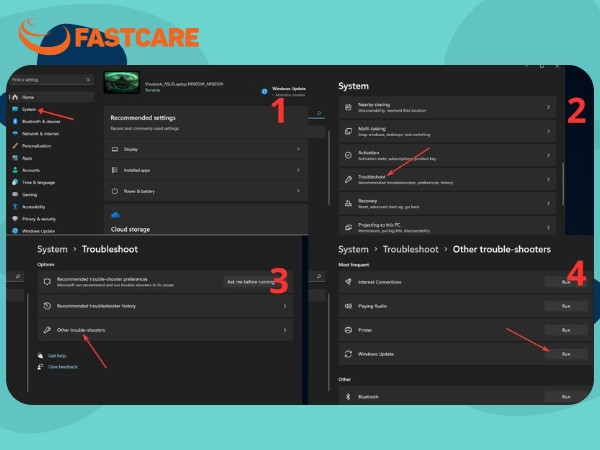Select Windows Update icon in sidebar
The height and width of the screenshot is (450, 600).
pos(15,231)
